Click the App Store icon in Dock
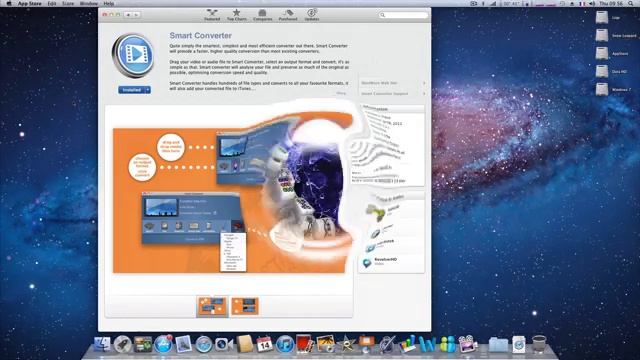 pos(163,344)
